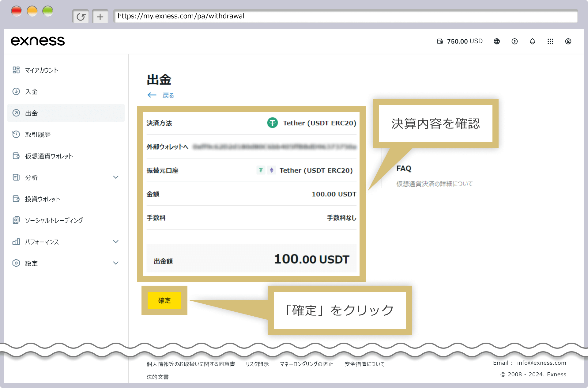
Task: Click the 取引履歴 history icon
Action: 16,135
